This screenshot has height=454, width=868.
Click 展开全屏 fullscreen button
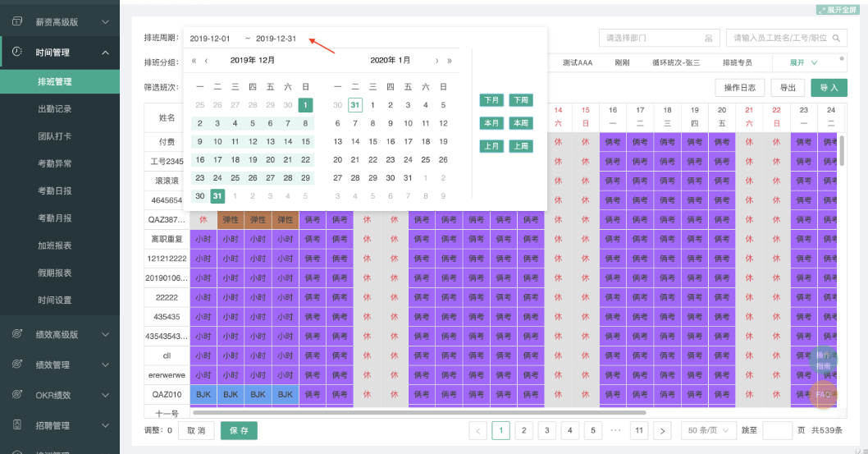[837, 10]
